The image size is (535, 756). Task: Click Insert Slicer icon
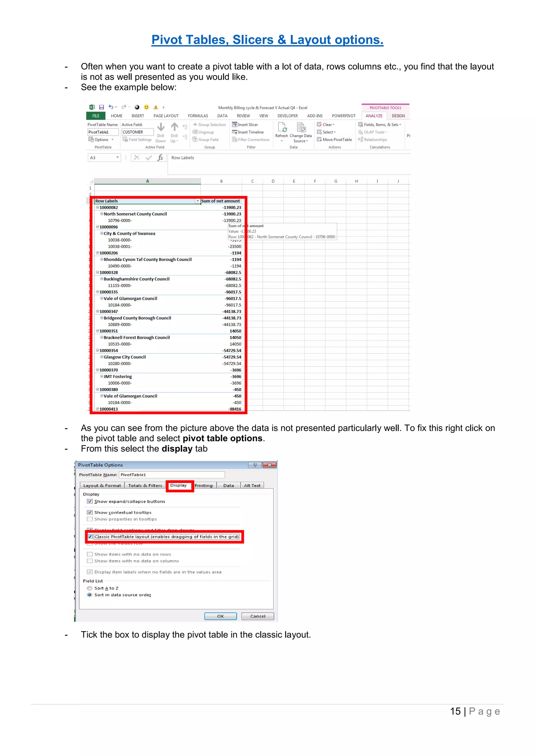tap(235, 125)
